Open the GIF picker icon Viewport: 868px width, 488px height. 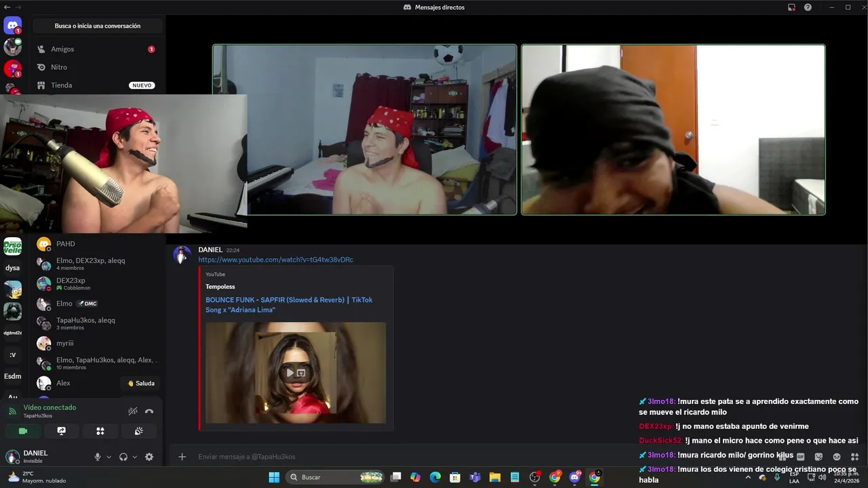coord(801,457)
